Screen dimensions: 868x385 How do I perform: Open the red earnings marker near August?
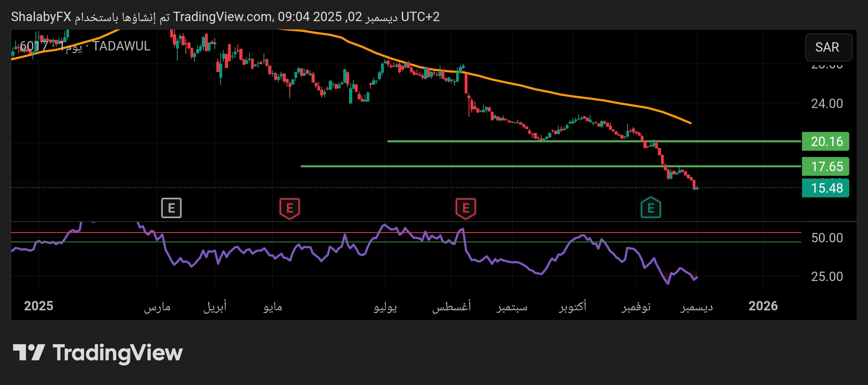(x=465, y=208)
